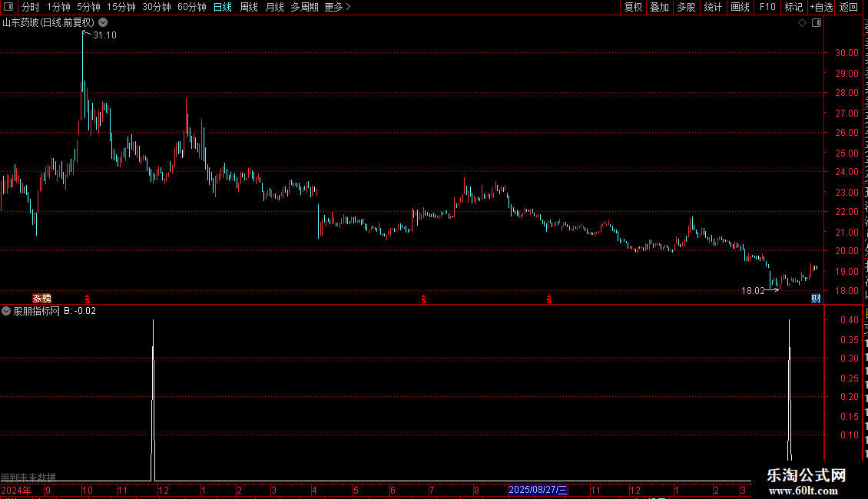This screenshot has height=499, width=868.
Task: Switch to the 5分钟 period
Action: pyautogui.click(x=88, y=7)
